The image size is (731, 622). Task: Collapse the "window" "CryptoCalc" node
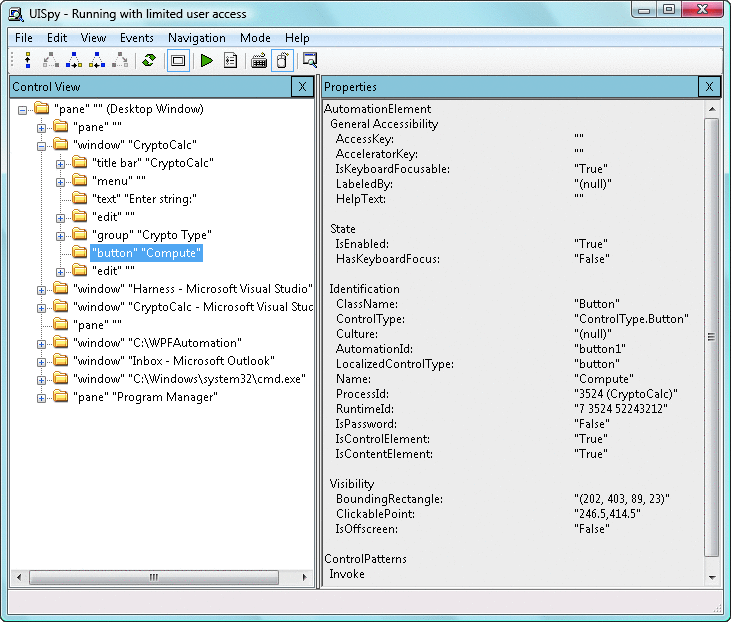41,146
